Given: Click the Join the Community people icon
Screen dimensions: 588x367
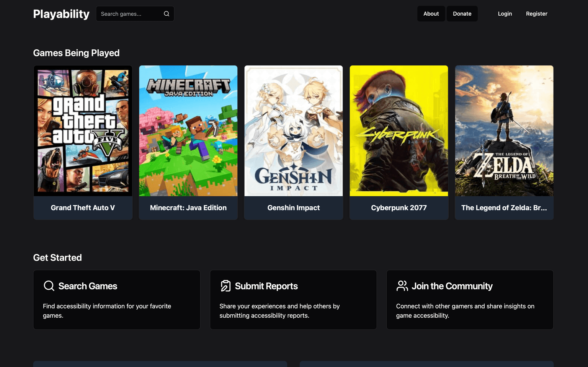Looking at the screenshot, I should tap(402, 286).
